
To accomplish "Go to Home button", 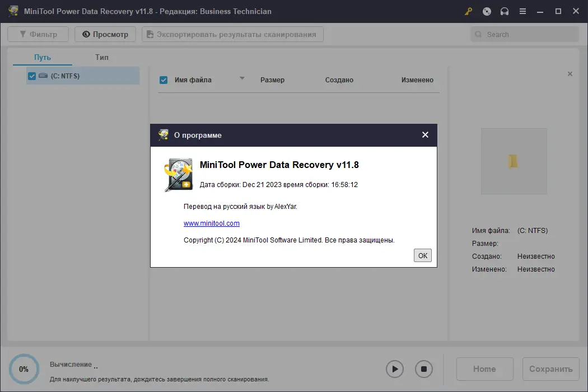I will pos(484,369).
